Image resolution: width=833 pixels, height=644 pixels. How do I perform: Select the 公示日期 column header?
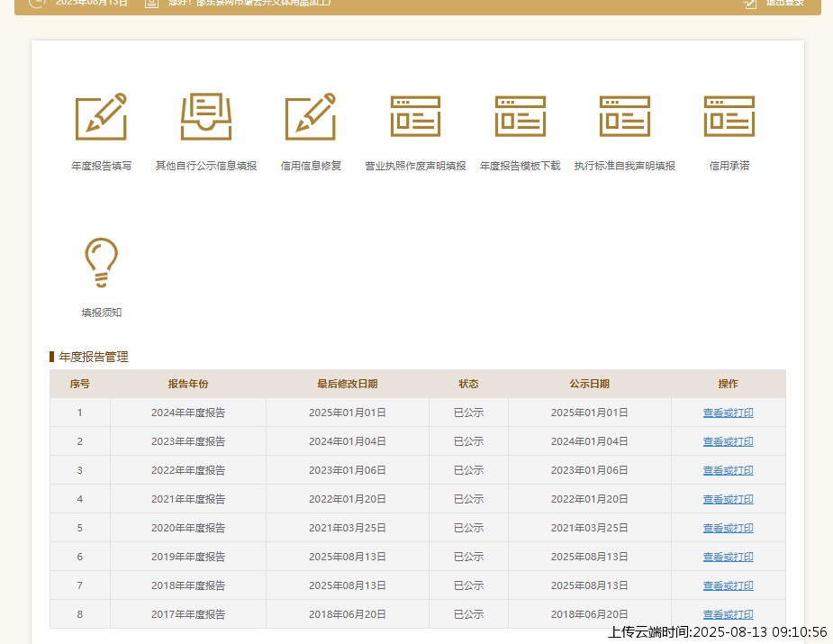tap(590, 384)
